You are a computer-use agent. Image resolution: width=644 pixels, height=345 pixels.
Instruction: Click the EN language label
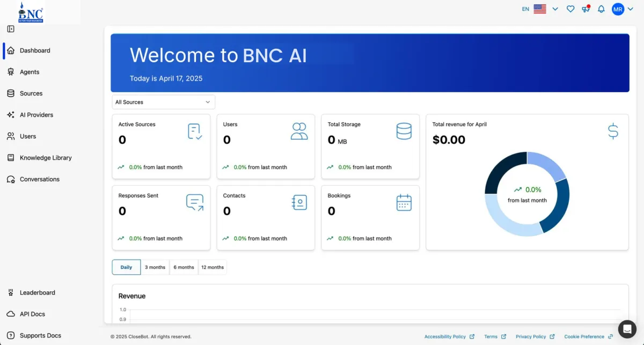pyautogui.click(x=525, y=9)
